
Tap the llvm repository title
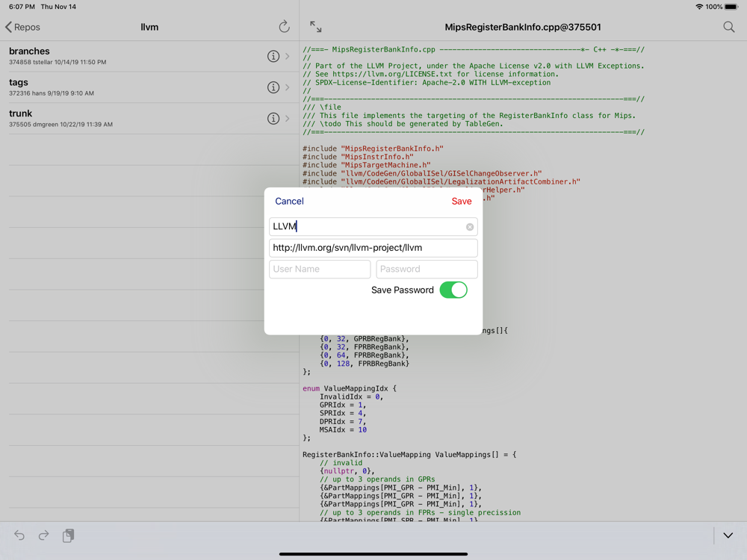149,27
